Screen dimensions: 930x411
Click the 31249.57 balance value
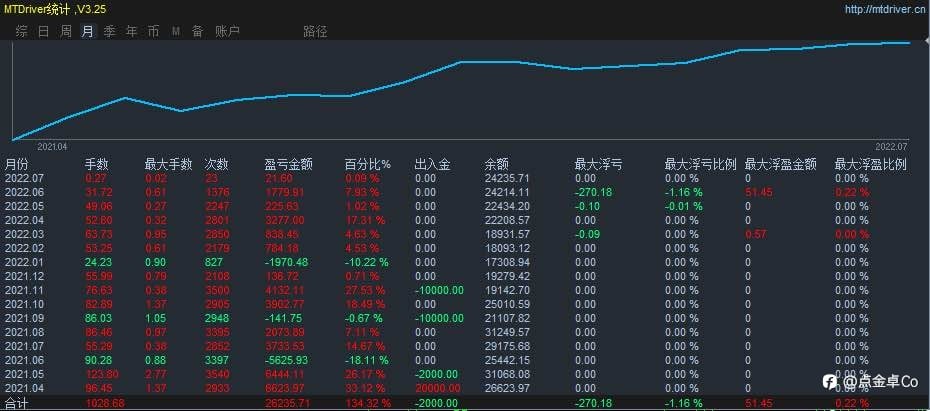pos(507,332)
